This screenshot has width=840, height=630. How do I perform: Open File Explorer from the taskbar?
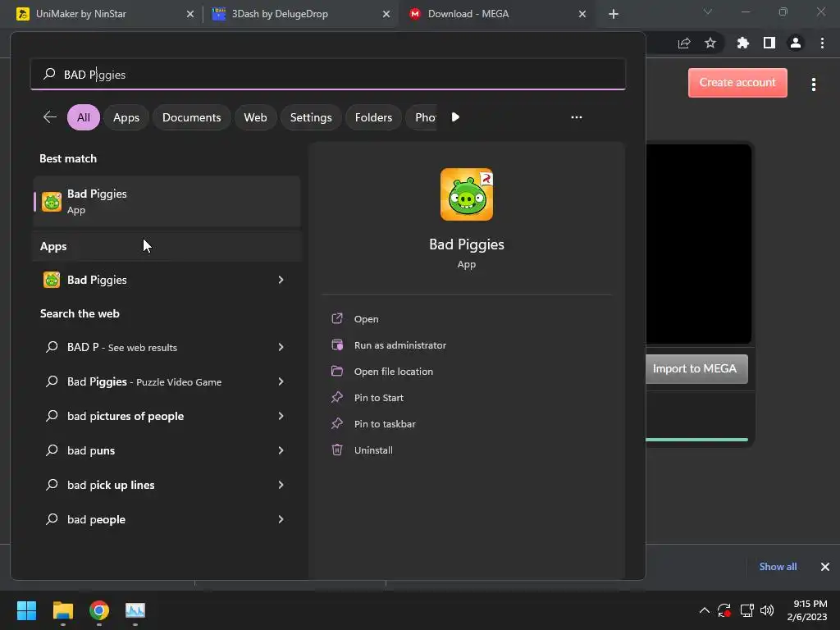click(x=62, y=610)
